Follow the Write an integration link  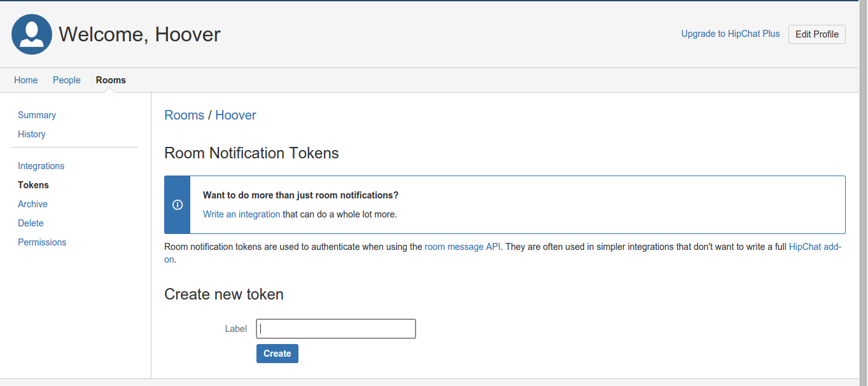click(x=241, y=214)
